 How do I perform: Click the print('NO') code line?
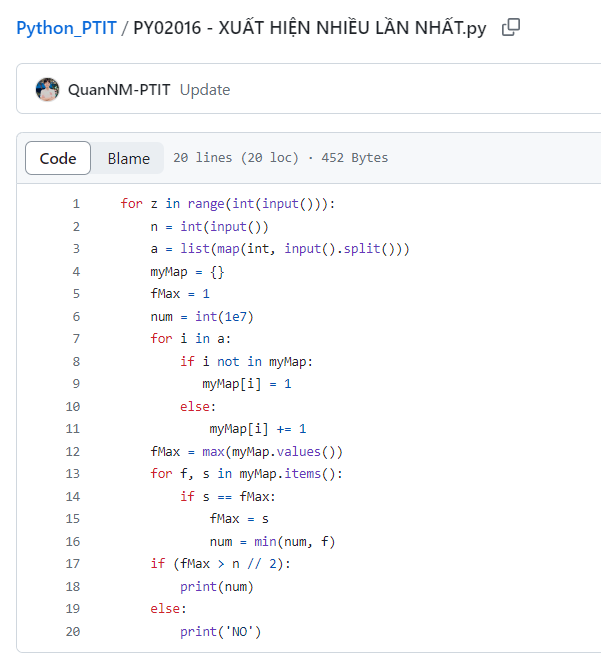coord(220,631)
